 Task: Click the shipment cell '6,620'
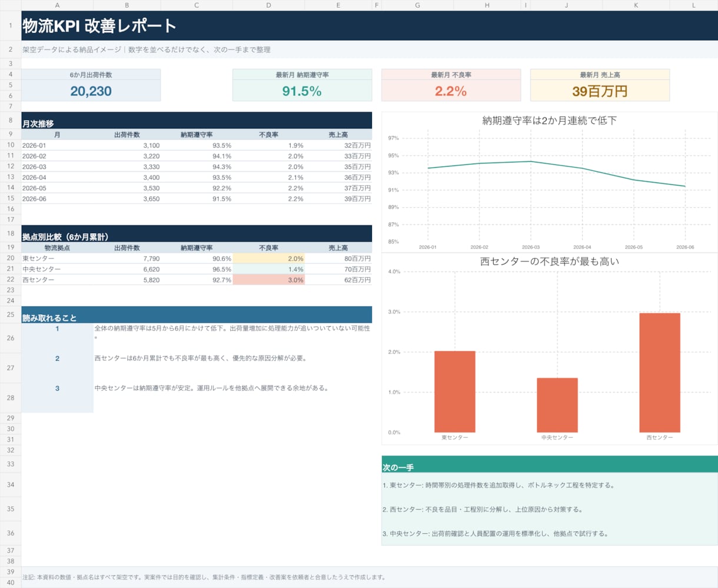click(127, 269)
